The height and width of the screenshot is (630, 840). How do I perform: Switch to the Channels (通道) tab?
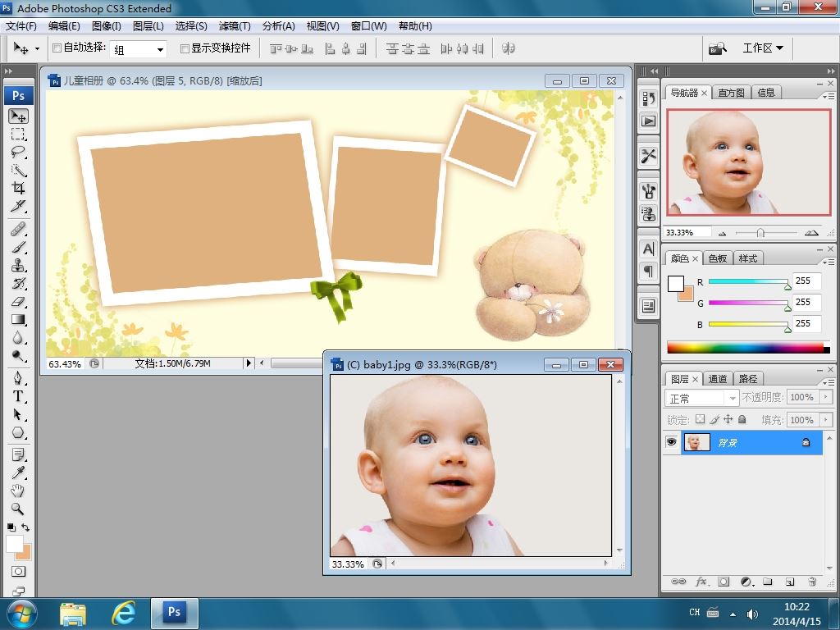[718, 379]
